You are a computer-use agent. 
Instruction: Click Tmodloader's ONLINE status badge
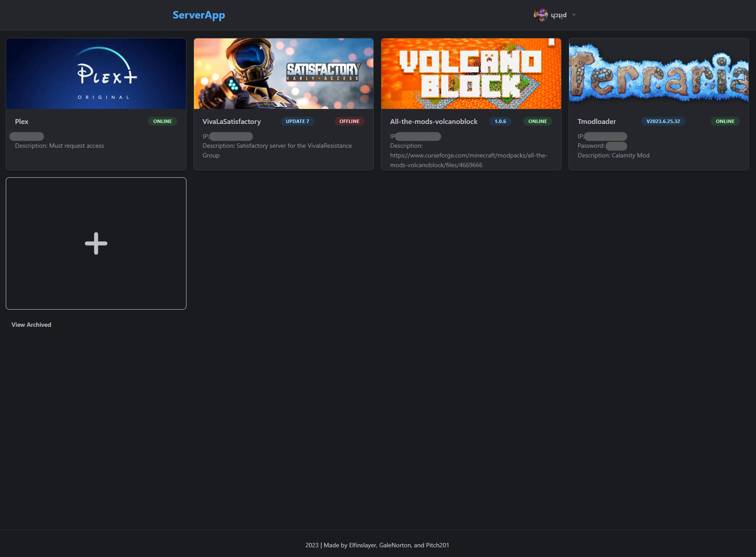[725, 121]
